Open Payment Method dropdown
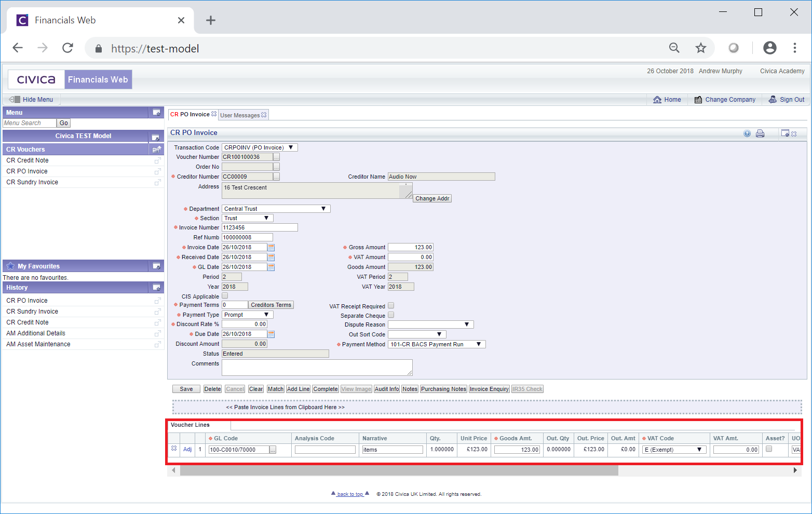The height and width of the screenshot is (514, 812). tap(437, 344)
